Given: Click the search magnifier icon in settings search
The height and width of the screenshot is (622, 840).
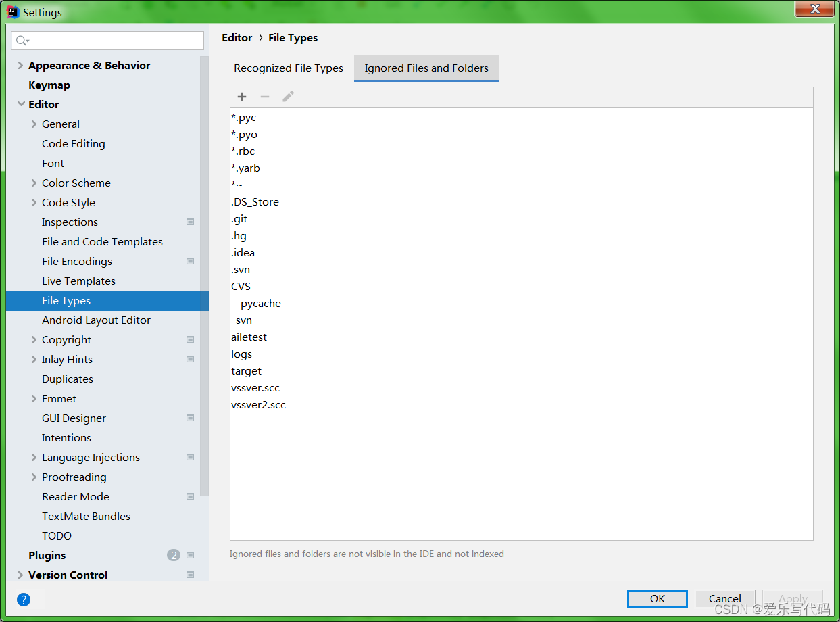Looking at the screenshot, I should pyautogui.click(x=22, y=41).
